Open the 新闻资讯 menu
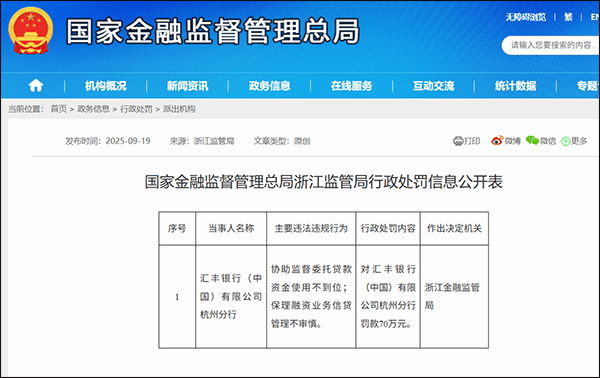Image resolution: width=600 pixels, height=378 pixels. (188, 86)
